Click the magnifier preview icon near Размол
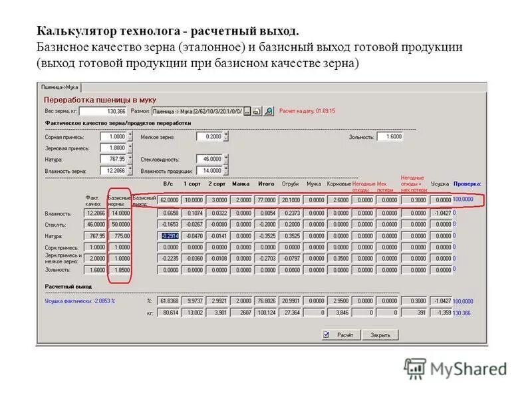532x399 pixels. click(269, 110)
